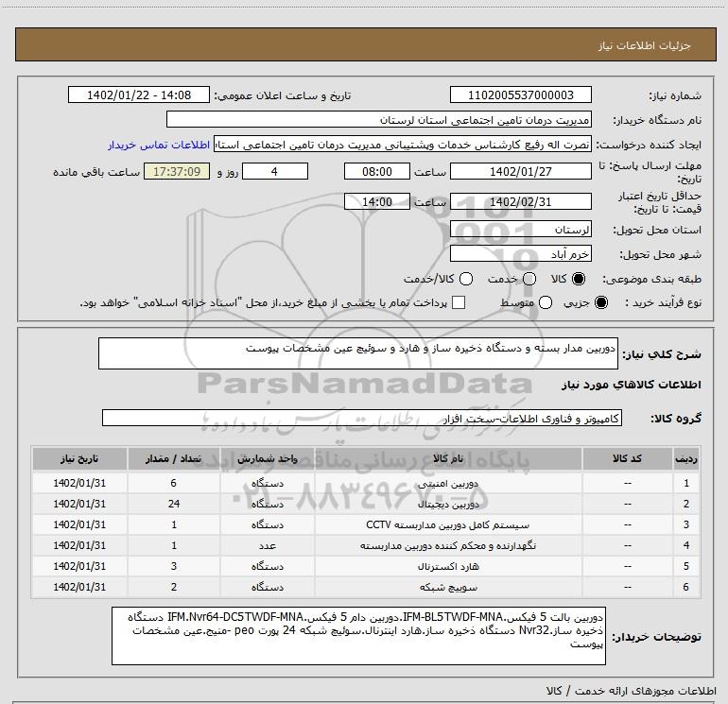728x704 pixels.
Task: Toggle the اسناد خزانه اسلامی payment checkbox
Action: (x=459, y=302)
